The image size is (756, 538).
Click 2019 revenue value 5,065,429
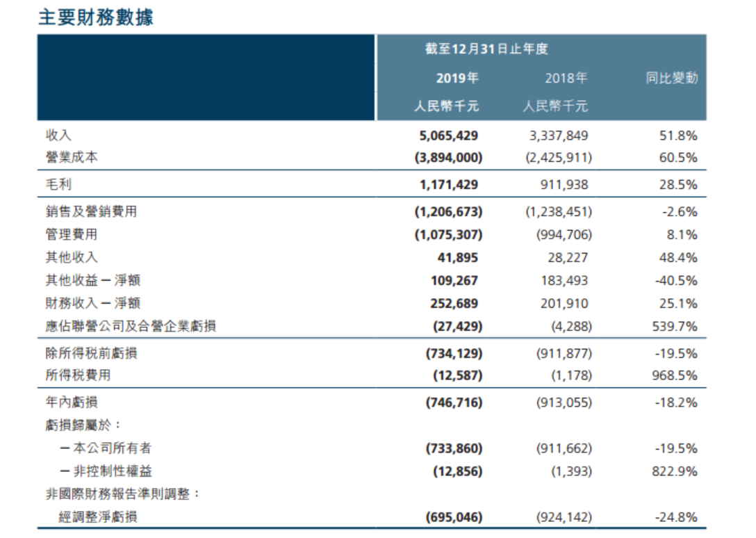coord(448,136)
